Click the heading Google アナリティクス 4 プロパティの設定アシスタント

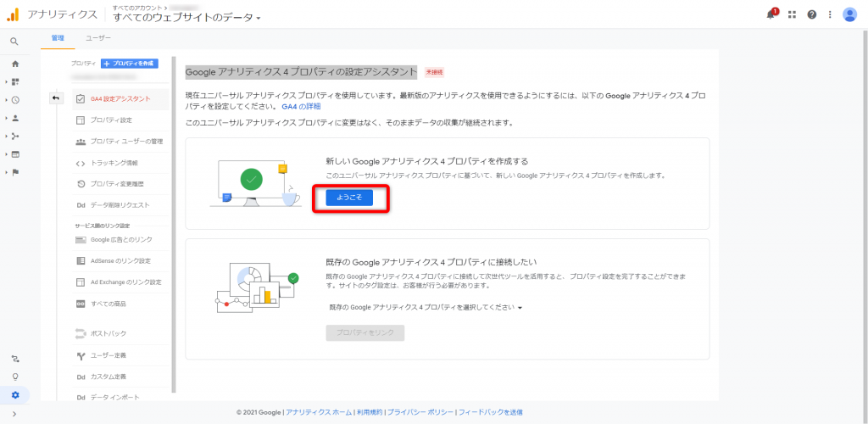coord(301,72)
